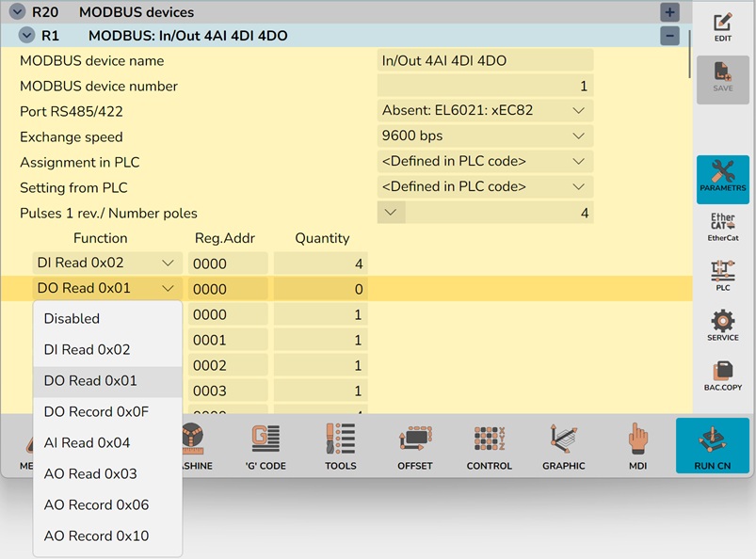Screen dimensions: 756x559
Task: Click the MODBUS device name field
Action: point(485,60)
